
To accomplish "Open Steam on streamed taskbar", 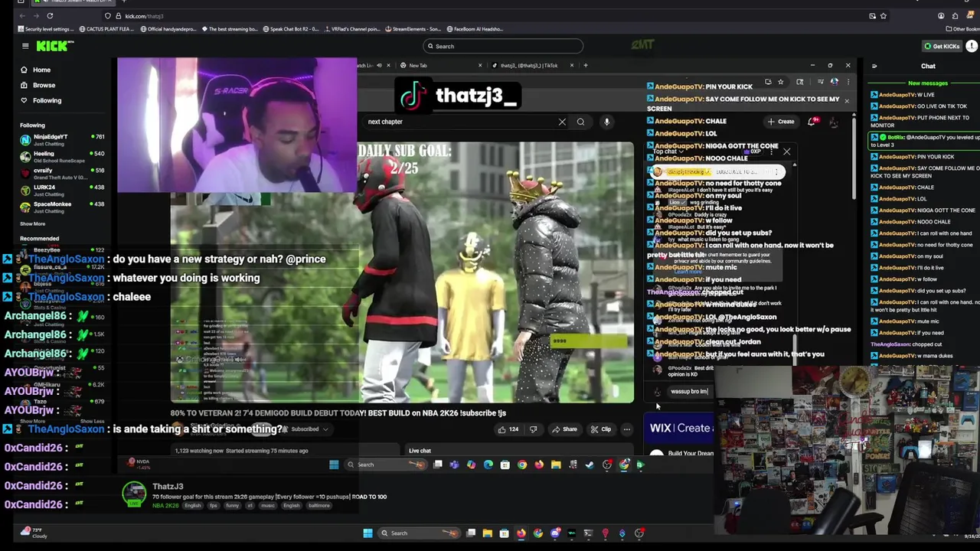I will pyautogui.click(x=590, y=465).
